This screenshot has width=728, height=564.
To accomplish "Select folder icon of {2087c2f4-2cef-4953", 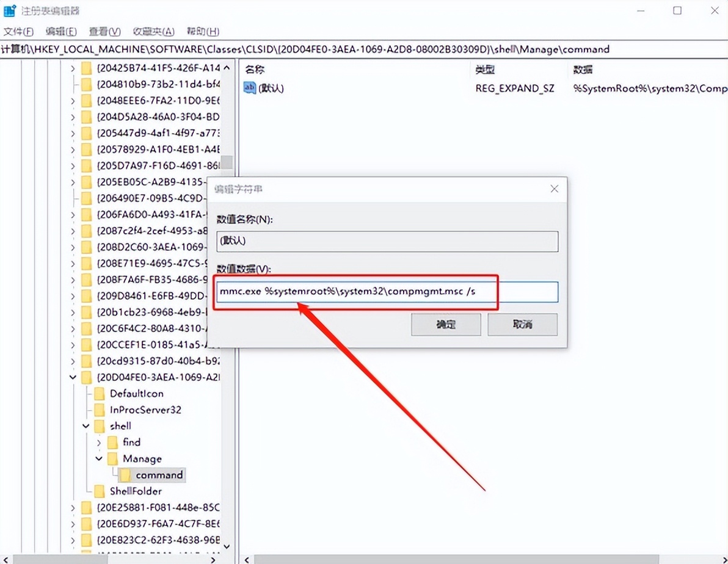I will (x=86, y=231).
